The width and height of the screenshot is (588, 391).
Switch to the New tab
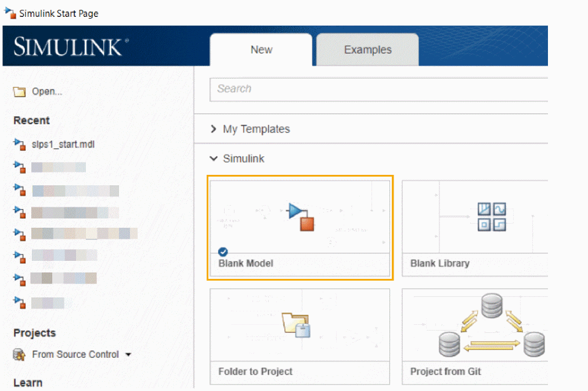point(261,49)
